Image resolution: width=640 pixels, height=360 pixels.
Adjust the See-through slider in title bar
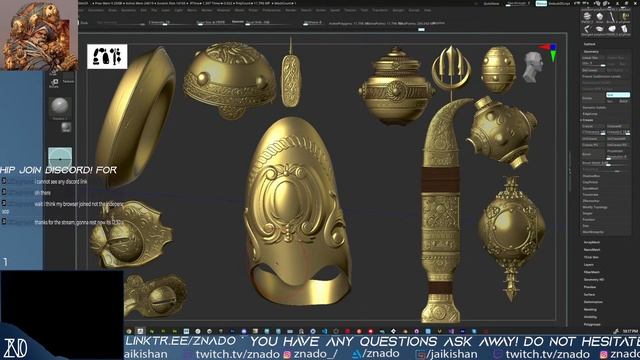(518, 3)
